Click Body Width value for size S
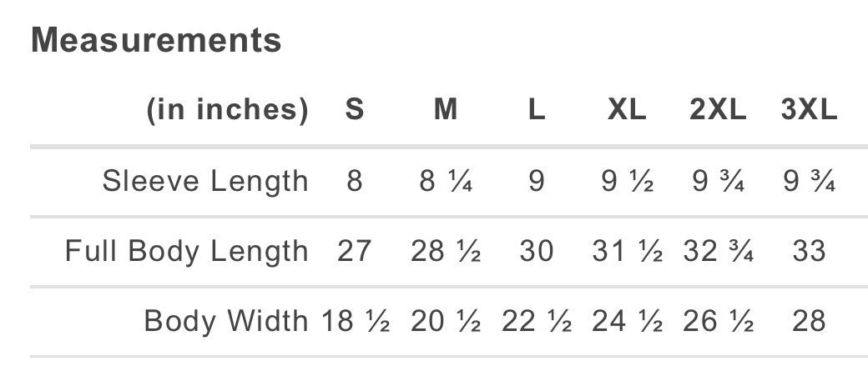The image size is (868, 366). (356, 321)
